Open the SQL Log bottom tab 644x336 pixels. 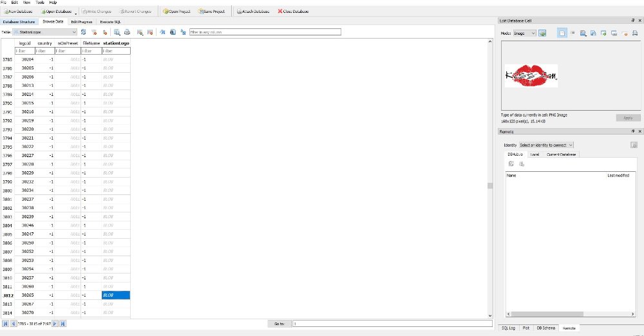point(509,328)
